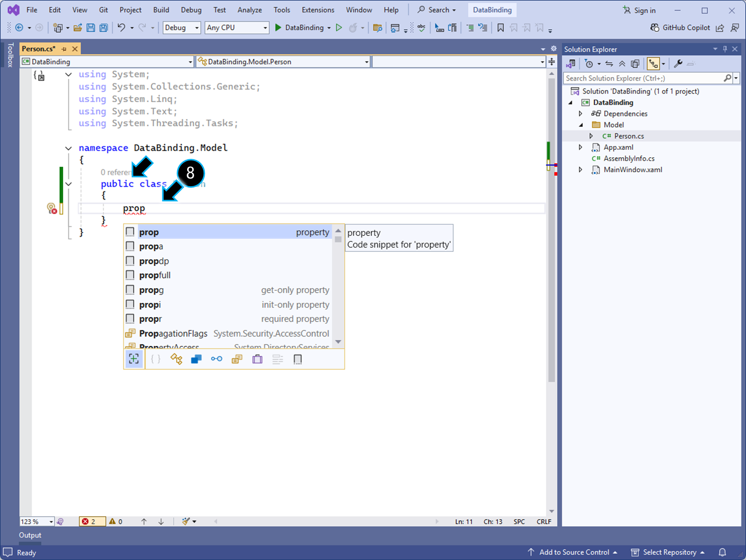Select AssemblyInfo.cs in Solution Explorer
746x560 pixels.
click(x=629, y=158)
